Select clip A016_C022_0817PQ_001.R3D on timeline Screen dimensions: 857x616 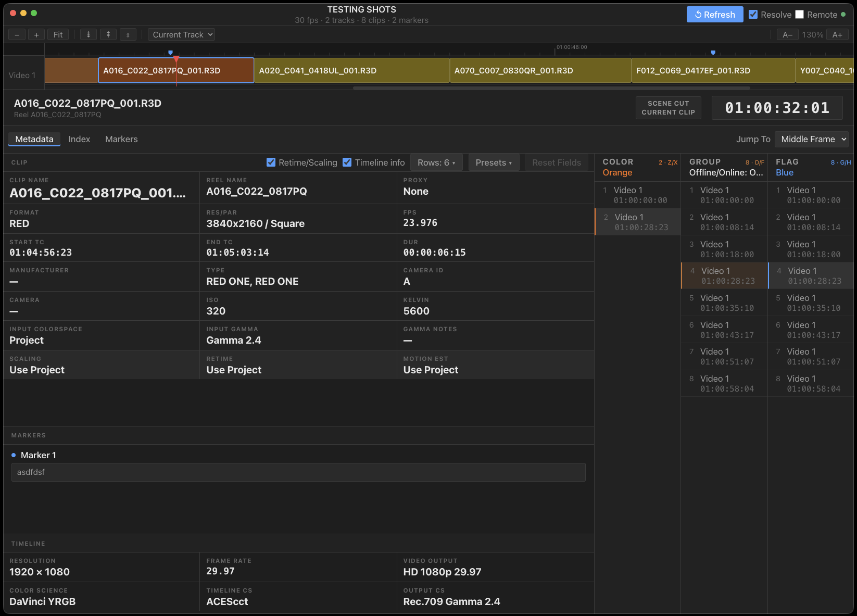(176, 70)
